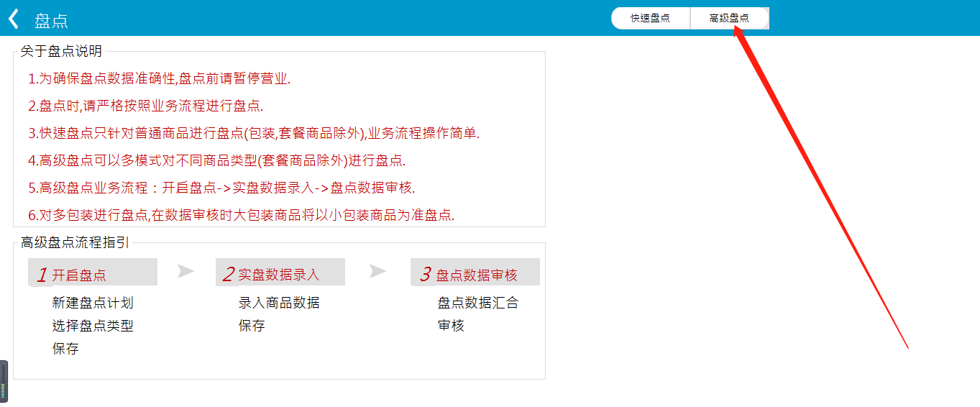980x407 pixels.
Task: Click 新建盘点计划 under step one
Action: (93, 303)
